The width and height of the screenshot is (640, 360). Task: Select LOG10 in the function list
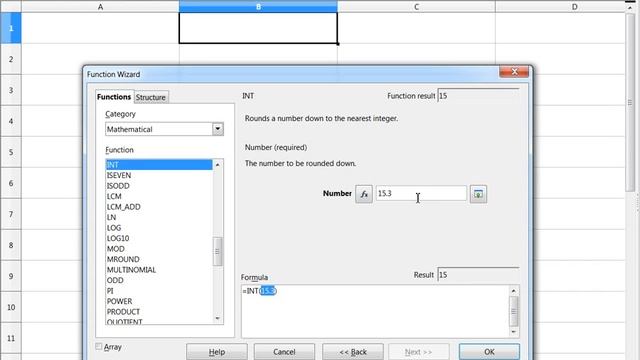click(x=159, y=238)
